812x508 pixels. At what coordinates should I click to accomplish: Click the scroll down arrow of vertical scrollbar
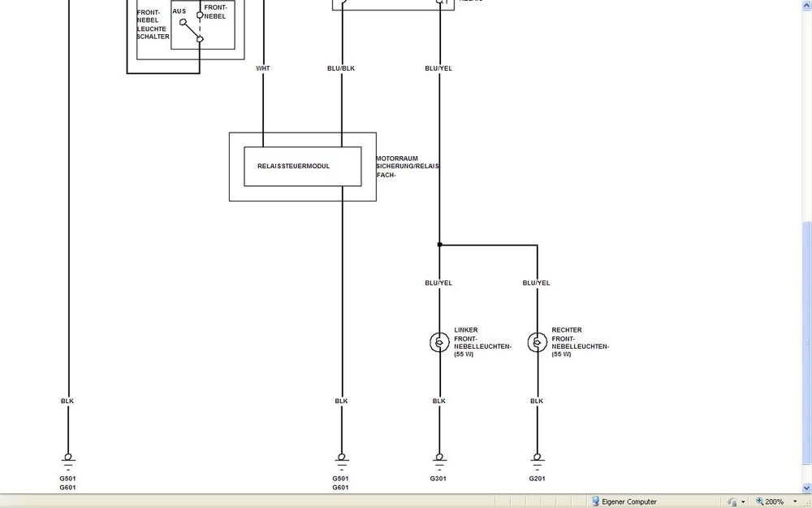(806, 488)
